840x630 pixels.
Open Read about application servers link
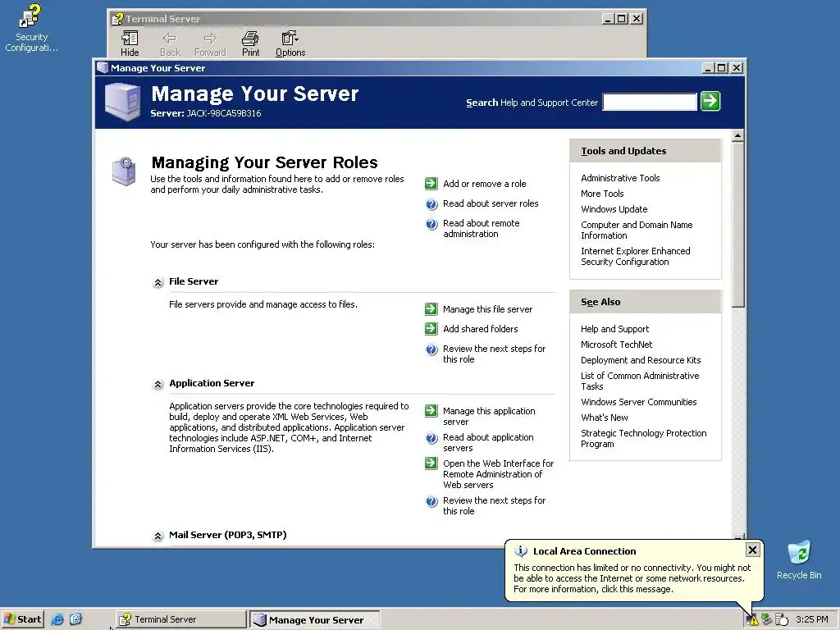tap(488, 442)
